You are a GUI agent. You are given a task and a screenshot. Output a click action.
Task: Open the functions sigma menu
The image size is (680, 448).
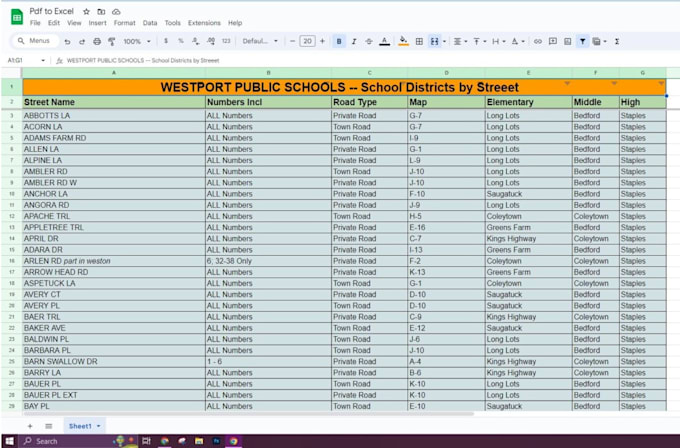(617, 42)
